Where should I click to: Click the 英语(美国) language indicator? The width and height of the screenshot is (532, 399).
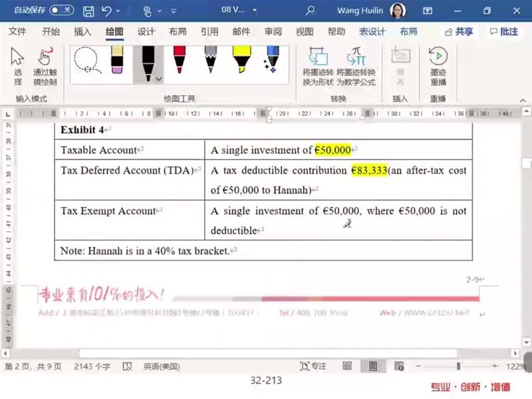point(162,366)
